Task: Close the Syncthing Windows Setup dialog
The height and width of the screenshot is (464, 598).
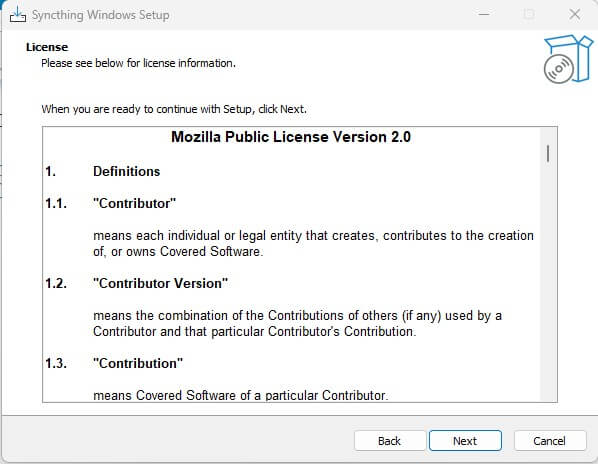Action: [x=574, y=14]
